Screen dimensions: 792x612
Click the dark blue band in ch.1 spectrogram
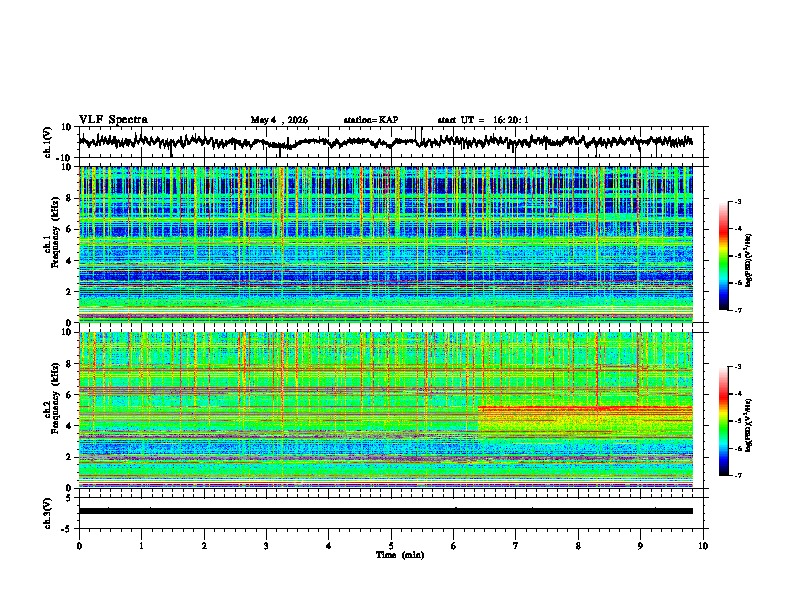(x=385, y=276)
